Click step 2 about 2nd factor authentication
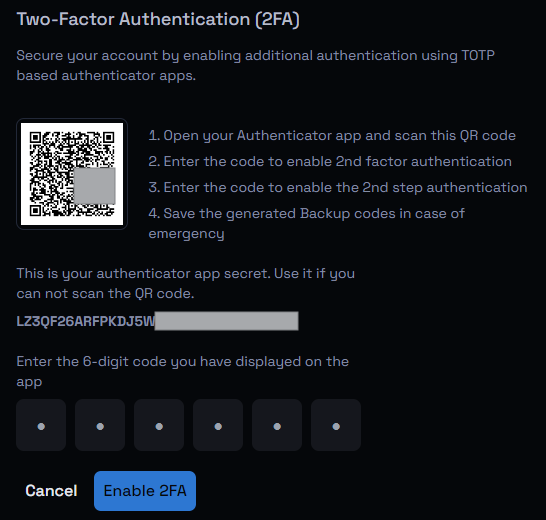This screenshot has width=546, height=520. click(330, 162)
